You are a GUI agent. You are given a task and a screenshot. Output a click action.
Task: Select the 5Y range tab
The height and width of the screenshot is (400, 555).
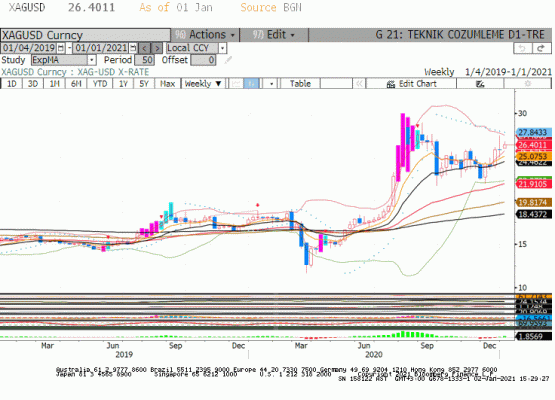pyautogui.click(x=144, y=84)
